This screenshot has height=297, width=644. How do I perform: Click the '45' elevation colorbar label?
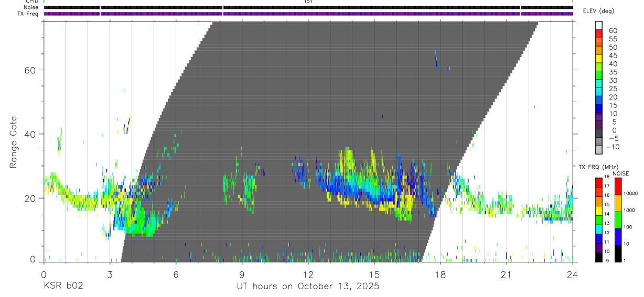[613, 56]
